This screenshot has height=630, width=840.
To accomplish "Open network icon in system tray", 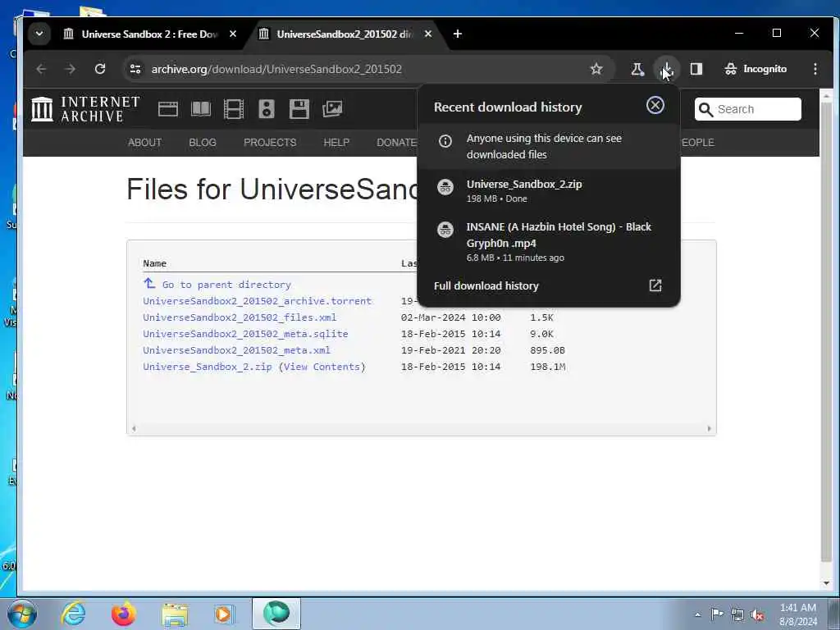I will click(737, 614).
